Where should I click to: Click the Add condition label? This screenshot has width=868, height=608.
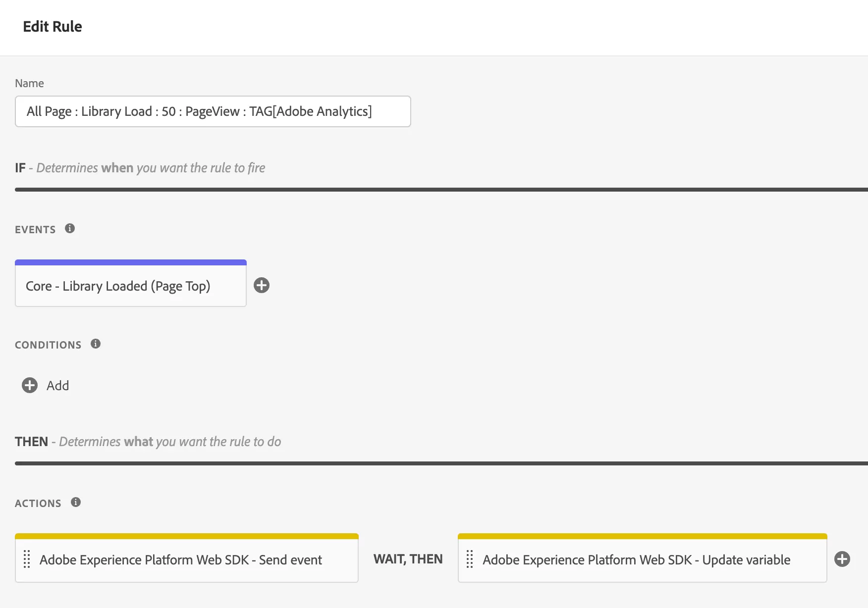pos(58,385)
